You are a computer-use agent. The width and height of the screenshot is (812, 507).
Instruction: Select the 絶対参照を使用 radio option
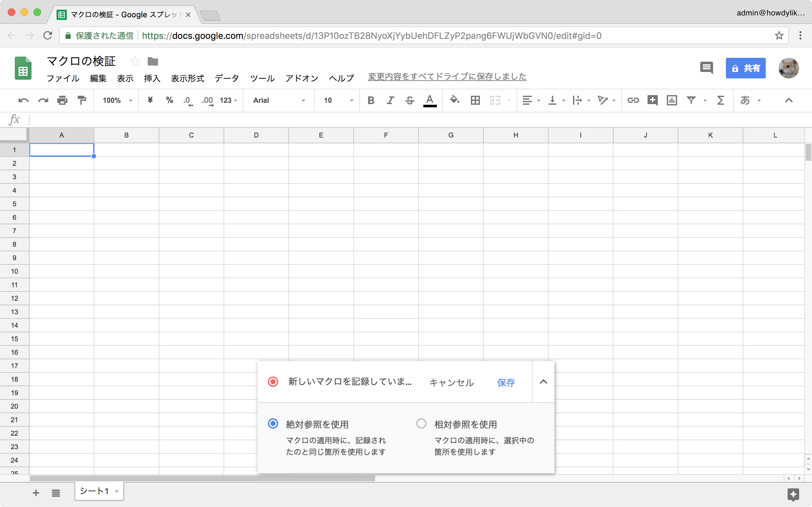pos(273,423)
